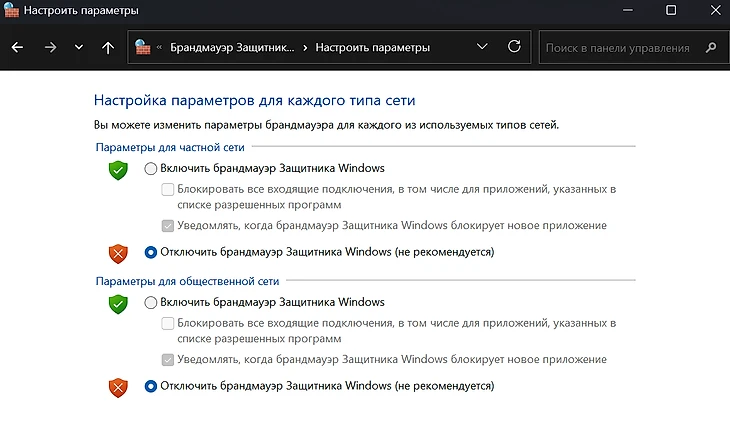Toggle 'Уведомлять' checkbox in public network section
Image resolution: width=730 pixels, height=423 pixels.
coord(168,360)
